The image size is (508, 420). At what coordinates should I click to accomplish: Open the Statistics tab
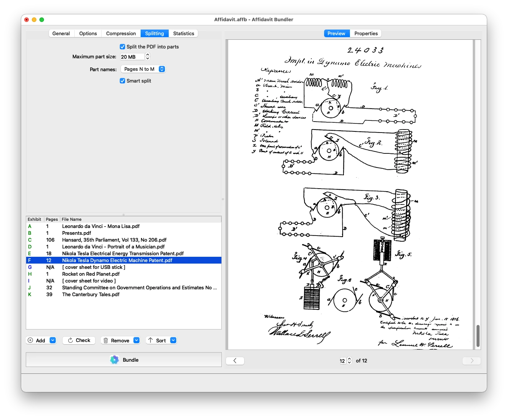click(x=183, y=33)
